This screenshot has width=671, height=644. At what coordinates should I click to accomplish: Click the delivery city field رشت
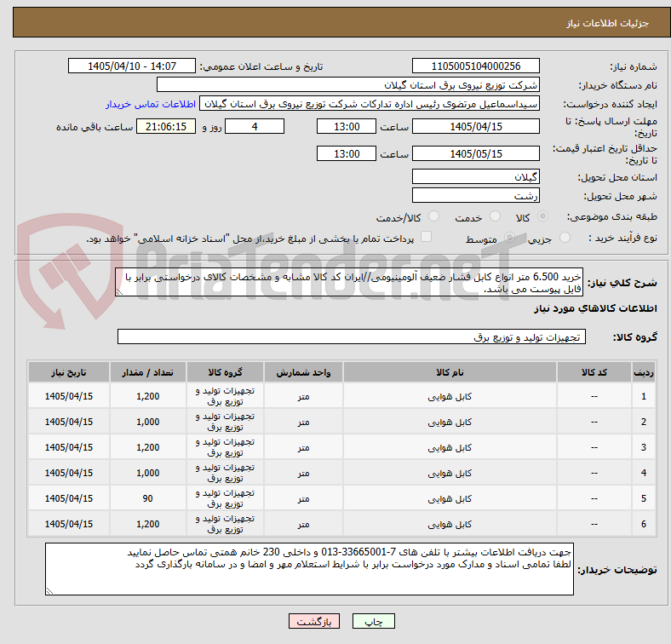[x=475, y=195]
